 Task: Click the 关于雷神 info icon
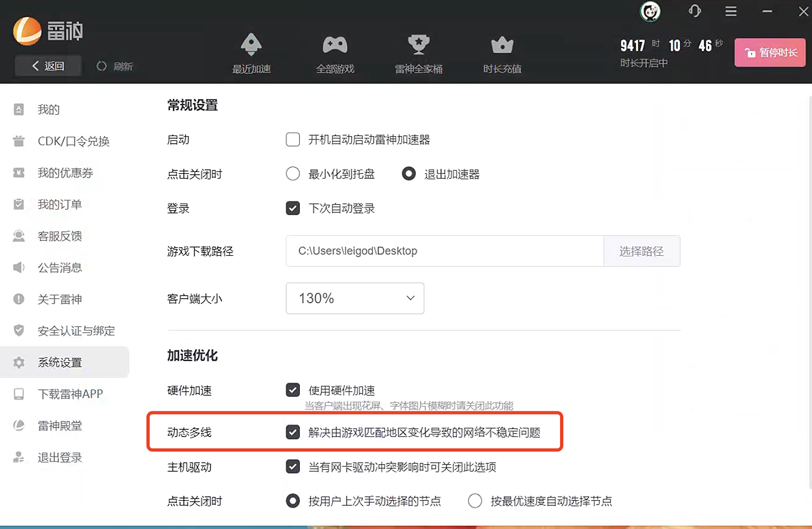[19, 299]
